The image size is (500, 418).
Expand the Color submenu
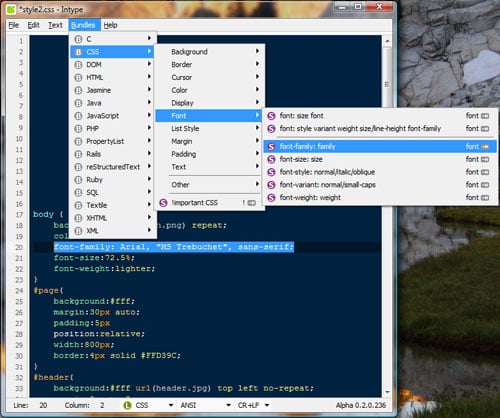tap(209, 90)
